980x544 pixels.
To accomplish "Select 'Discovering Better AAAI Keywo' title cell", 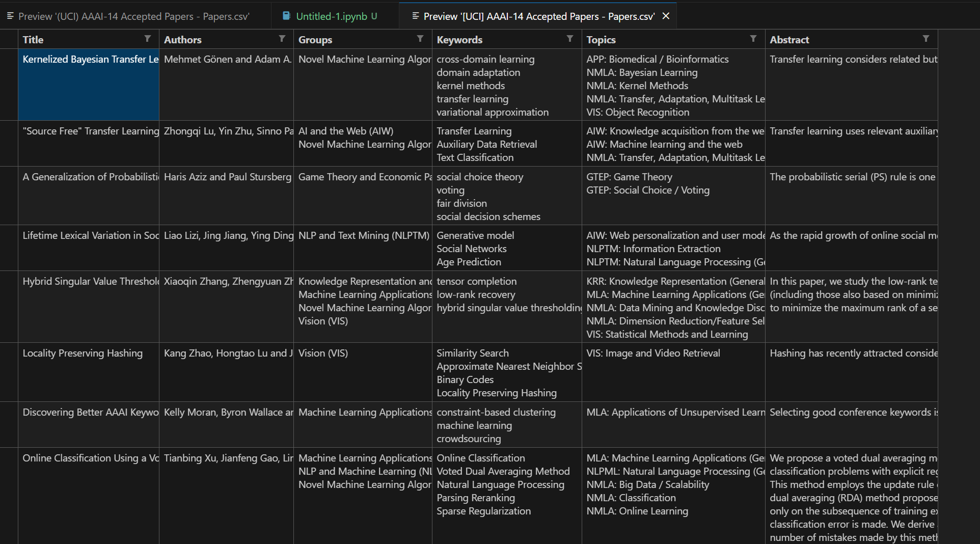I will 89,425.
